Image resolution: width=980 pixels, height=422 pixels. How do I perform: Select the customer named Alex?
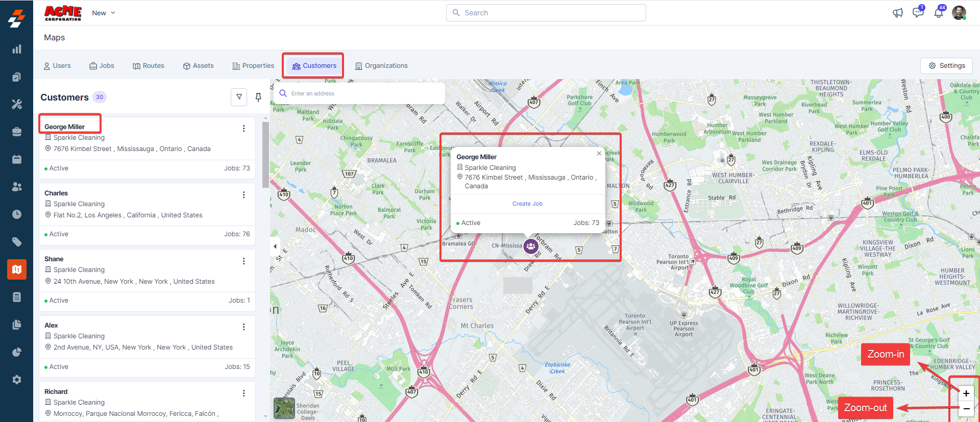[x=51, y=326]
